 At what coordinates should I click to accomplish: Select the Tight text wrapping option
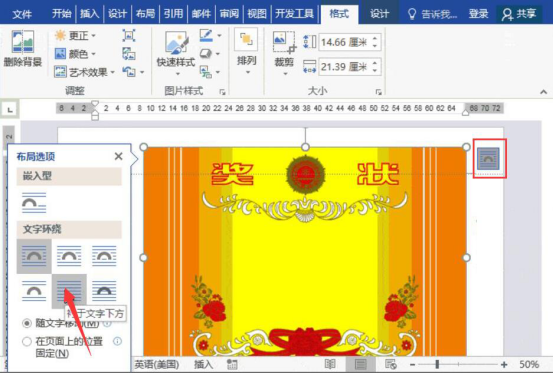(69, 256)
